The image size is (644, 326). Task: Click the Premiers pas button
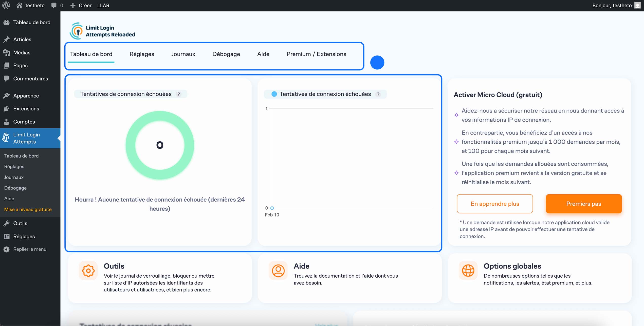point(583,204)
